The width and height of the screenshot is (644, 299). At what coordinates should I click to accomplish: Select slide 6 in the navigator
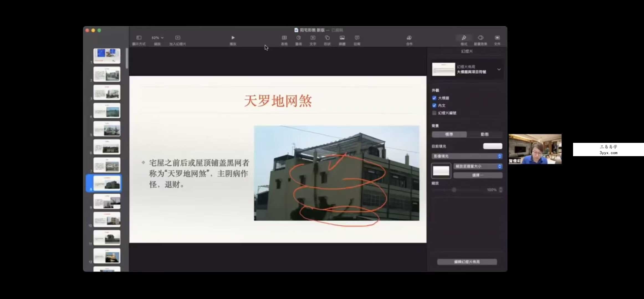(x=107, y=147)
